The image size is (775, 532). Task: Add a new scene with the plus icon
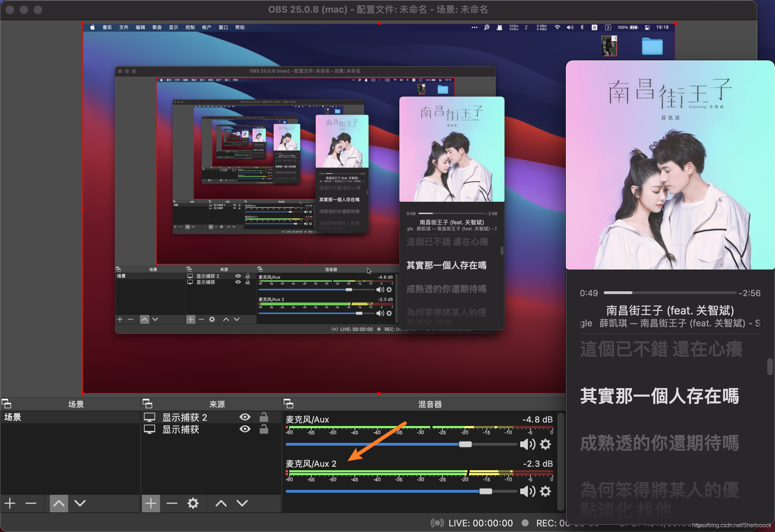(x=9, y=503)
